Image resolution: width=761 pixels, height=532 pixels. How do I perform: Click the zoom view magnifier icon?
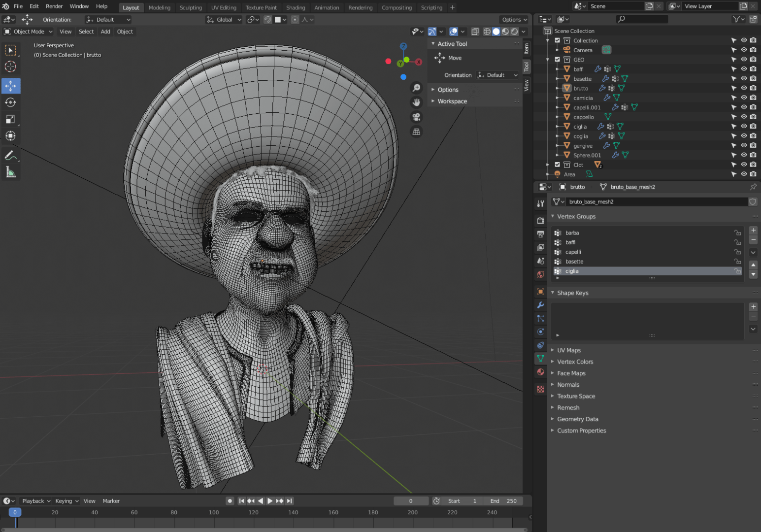tap(416, 88)
